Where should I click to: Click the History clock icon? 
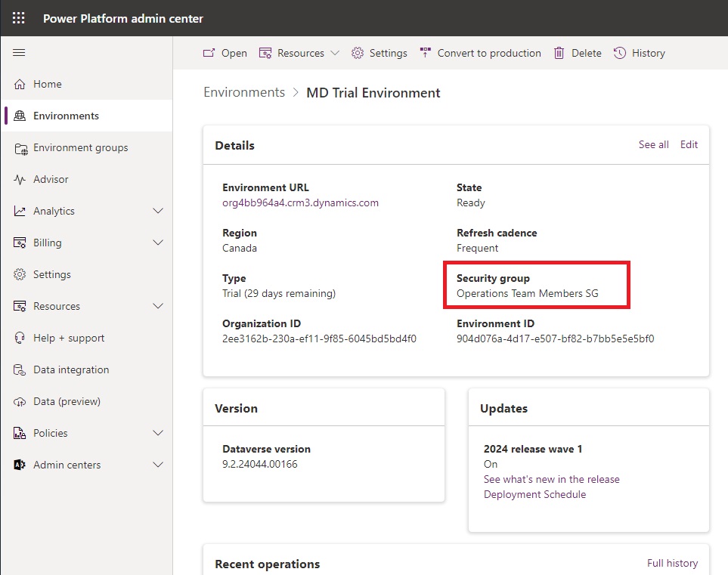[620, 53]
